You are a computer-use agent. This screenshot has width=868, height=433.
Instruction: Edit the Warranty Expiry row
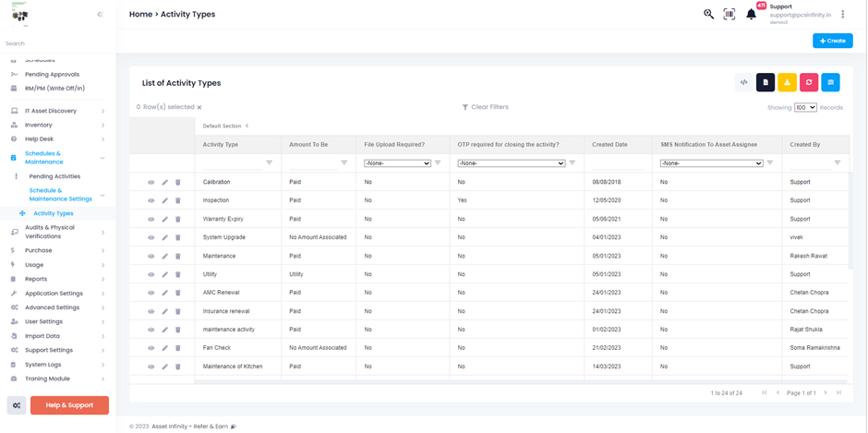tap(164, 219)
